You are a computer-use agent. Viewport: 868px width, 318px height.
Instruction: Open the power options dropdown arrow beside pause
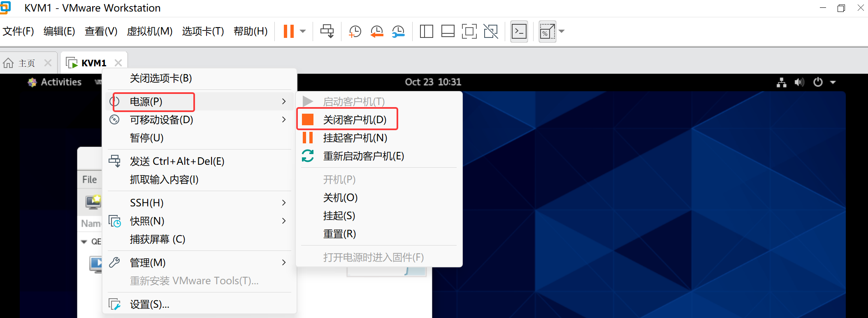coord(303,31)
